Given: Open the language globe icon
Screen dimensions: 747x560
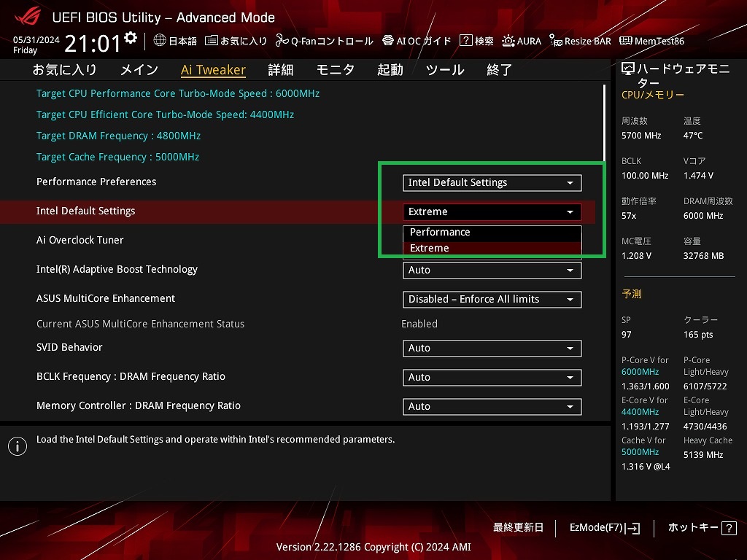Looking at the screenshot, I should click(x=160, y=41).
